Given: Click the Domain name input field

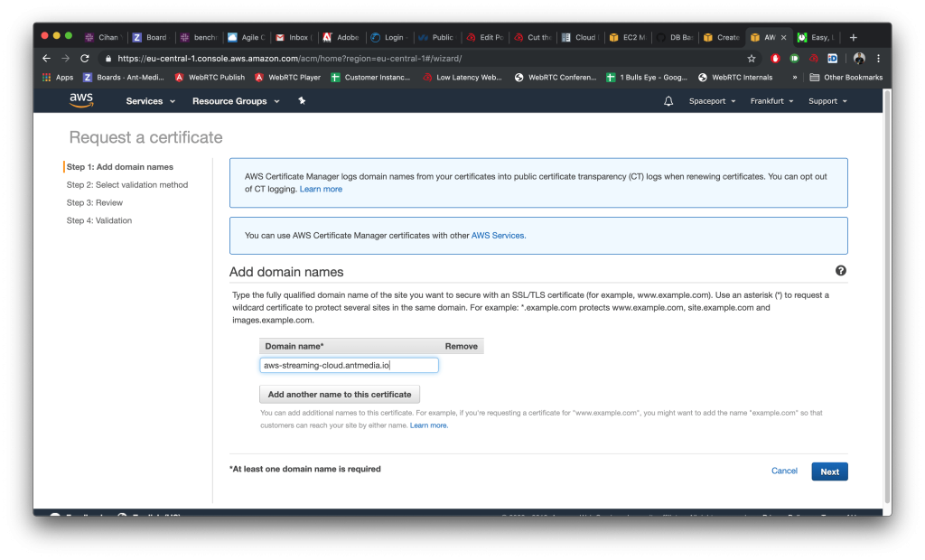Looking at the screenshot, I should [x=349, y=365].
